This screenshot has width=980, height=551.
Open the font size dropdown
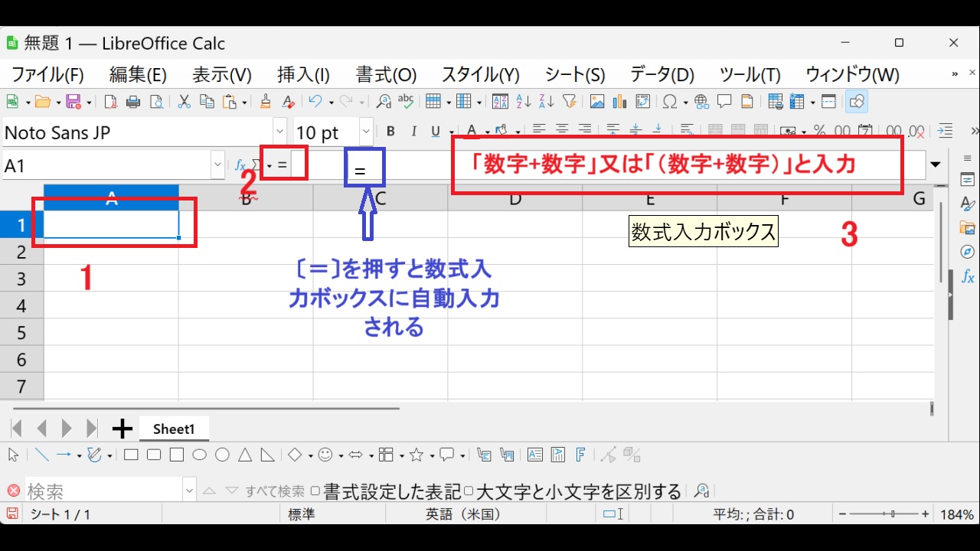click(365, 132)
